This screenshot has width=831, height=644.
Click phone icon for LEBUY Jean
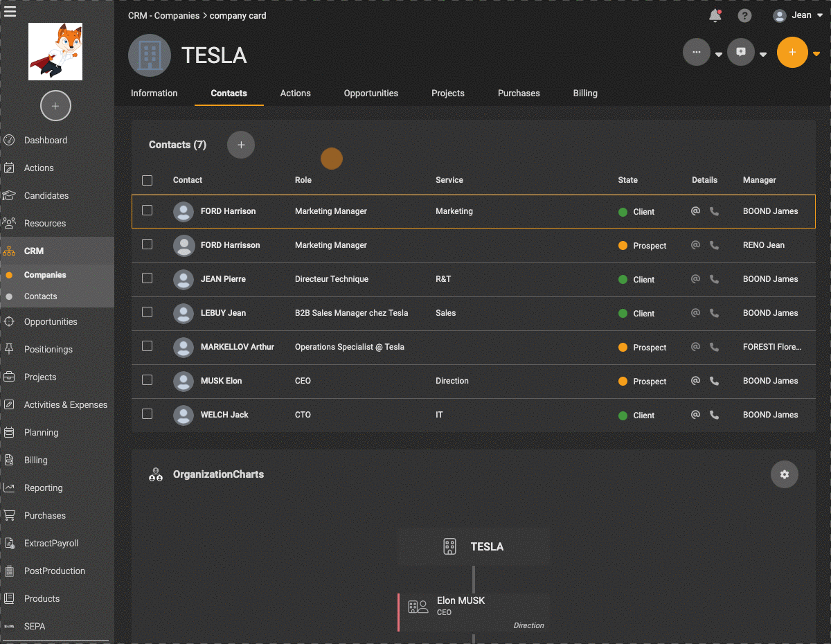714,313
